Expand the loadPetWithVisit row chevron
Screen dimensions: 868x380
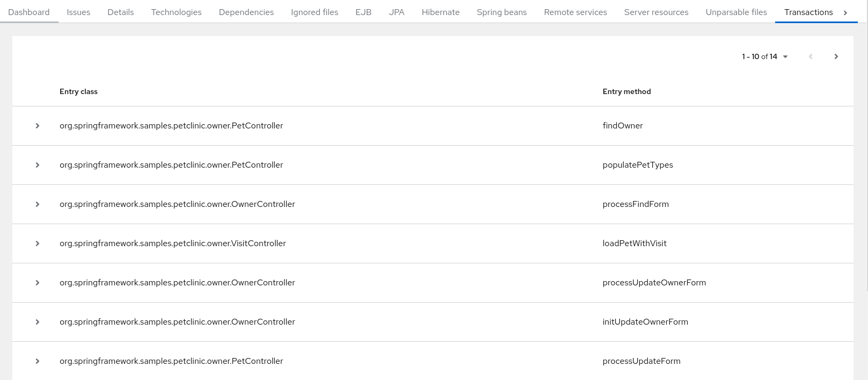tap(38, 243)
